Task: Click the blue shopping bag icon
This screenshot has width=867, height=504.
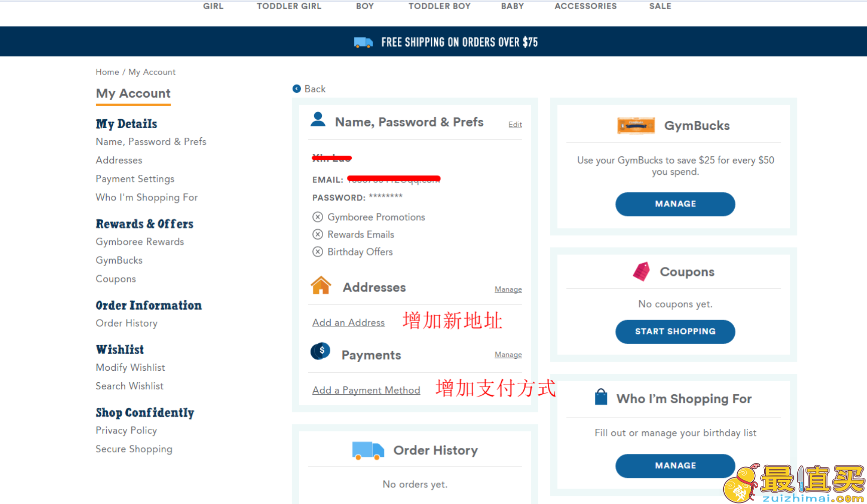Action: tap(601, 397)
